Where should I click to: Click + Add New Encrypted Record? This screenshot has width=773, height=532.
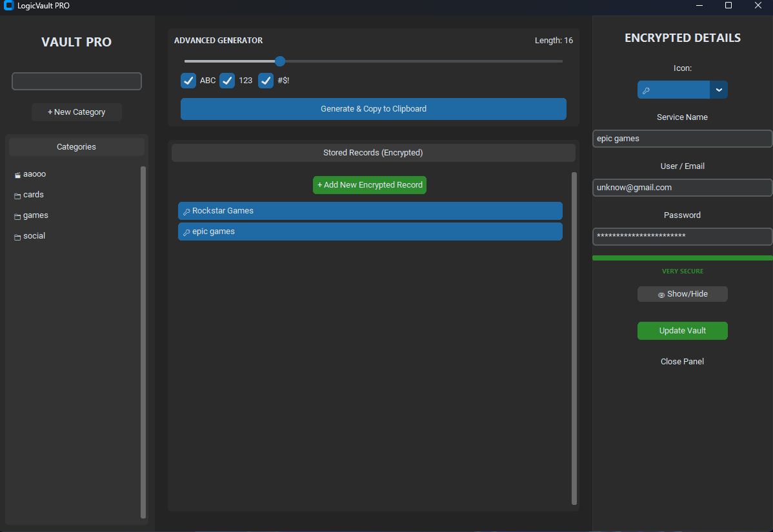point(369,185)
